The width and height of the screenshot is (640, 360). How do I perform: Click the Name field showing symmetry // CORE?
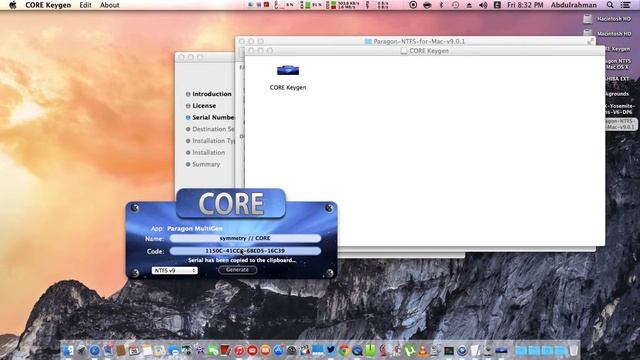(245, 238)
